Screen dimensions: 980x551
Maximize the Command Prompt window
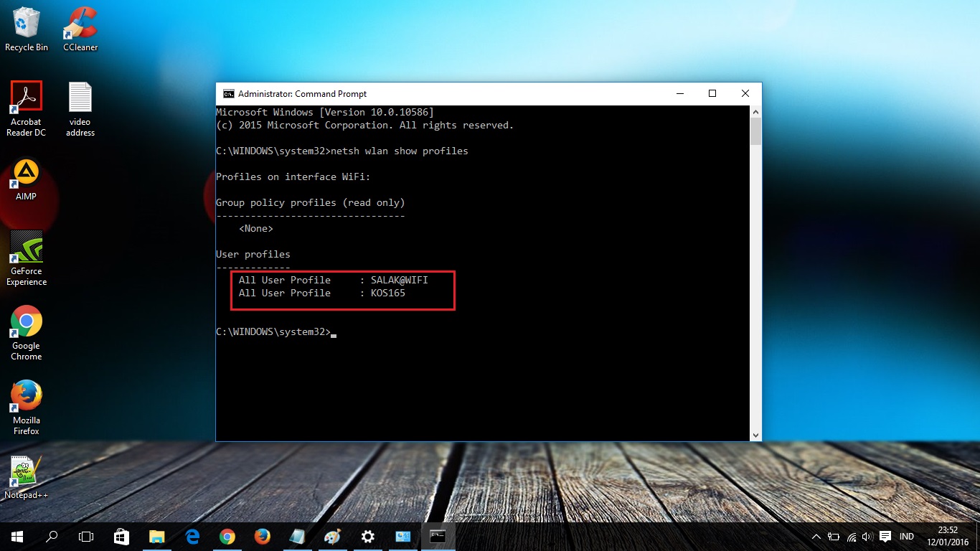pyautogui.click(x=712, y=94)
